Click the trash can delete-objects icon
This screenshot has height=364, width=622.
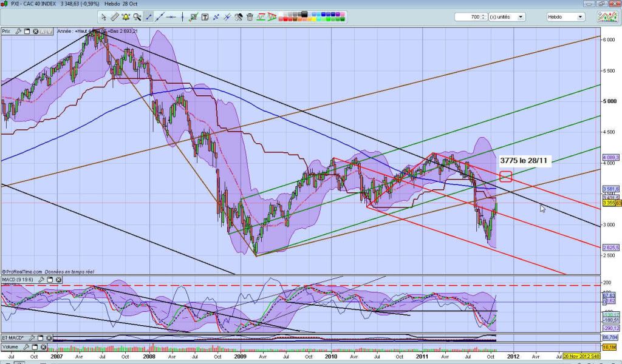point(251,17)
